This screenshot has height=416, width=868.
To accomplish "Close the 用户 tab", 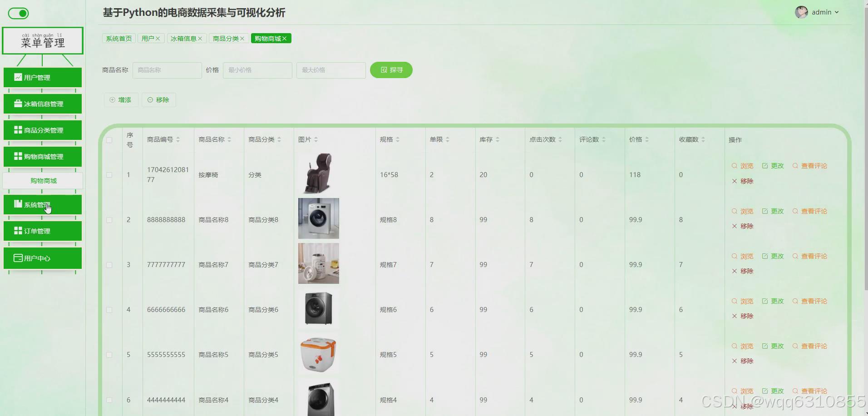I will 158,39.
